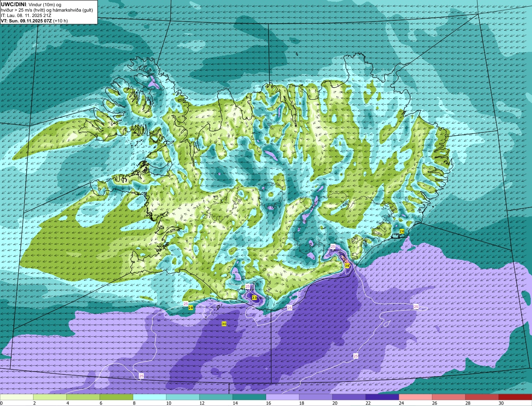Click the 'IT: Lau. 08. 11. 2025 21Z' line

click(x=26, y=15)
